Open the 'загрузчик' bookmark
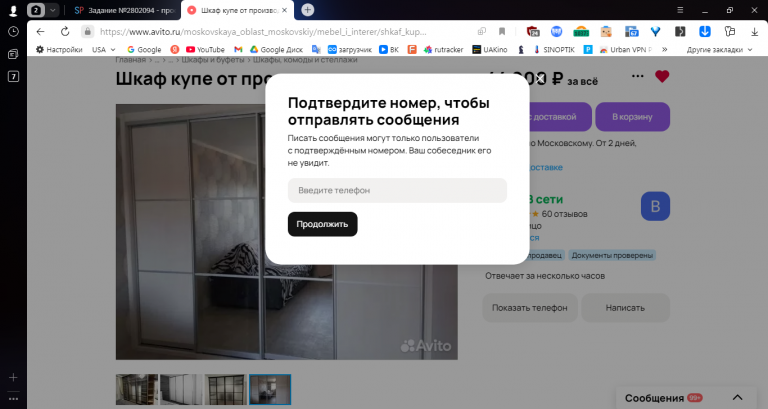 coord(350,49)
